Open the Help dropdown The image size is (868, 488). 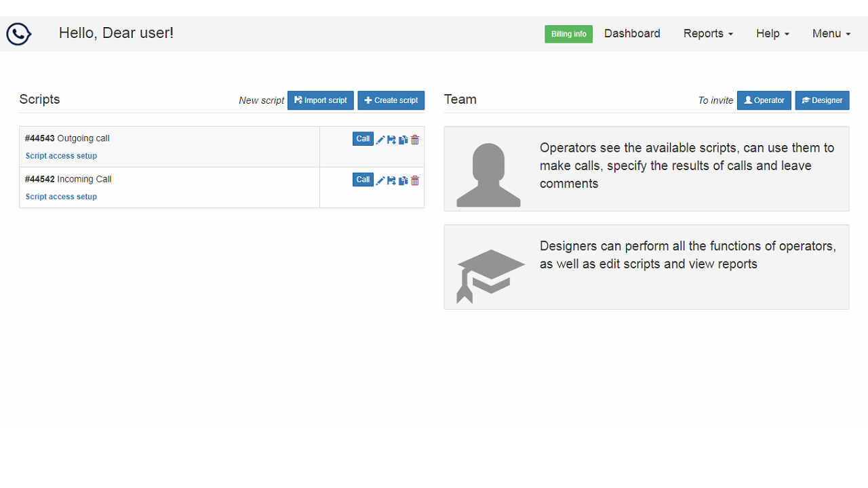[x=772, y=34]
